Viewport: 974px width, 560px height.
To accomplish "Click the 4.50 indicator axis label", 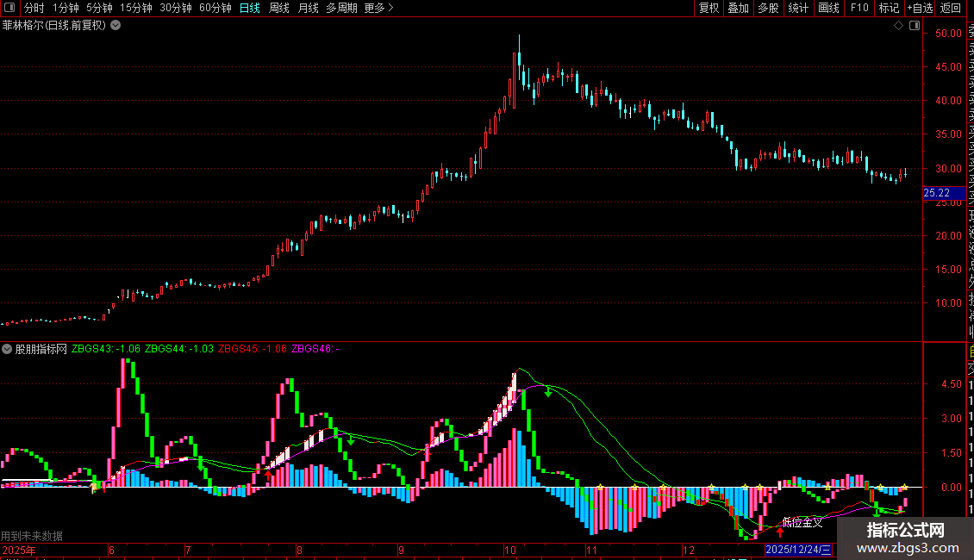I will tap(952, 384).
